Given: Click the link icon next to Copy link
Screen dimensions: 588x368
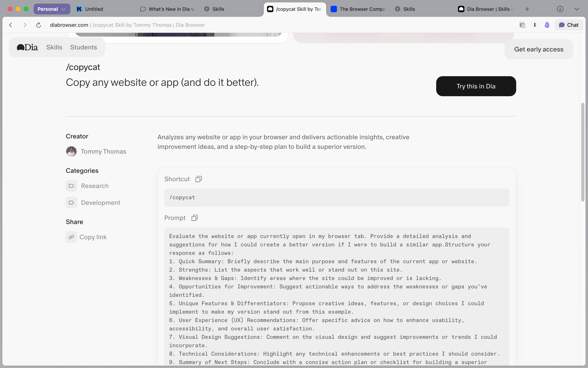Looking at the screenshot, I should (x=71, y=237).
